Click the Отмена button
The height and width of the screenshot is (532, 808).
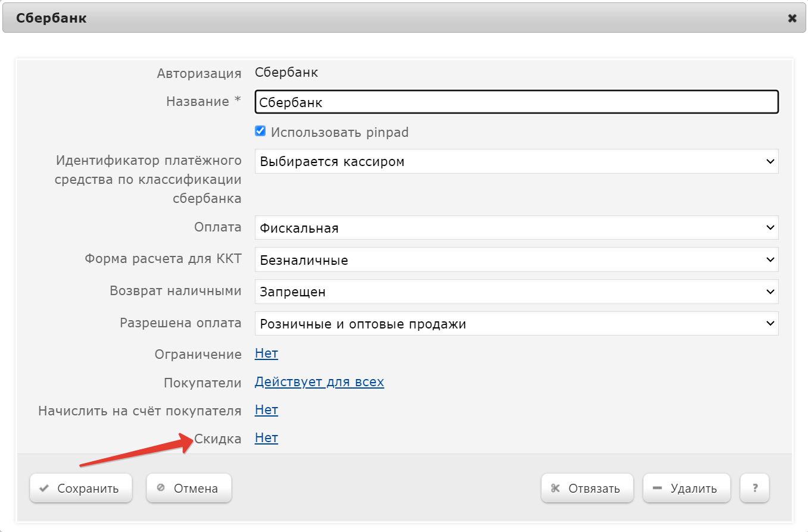pos(189,489)
